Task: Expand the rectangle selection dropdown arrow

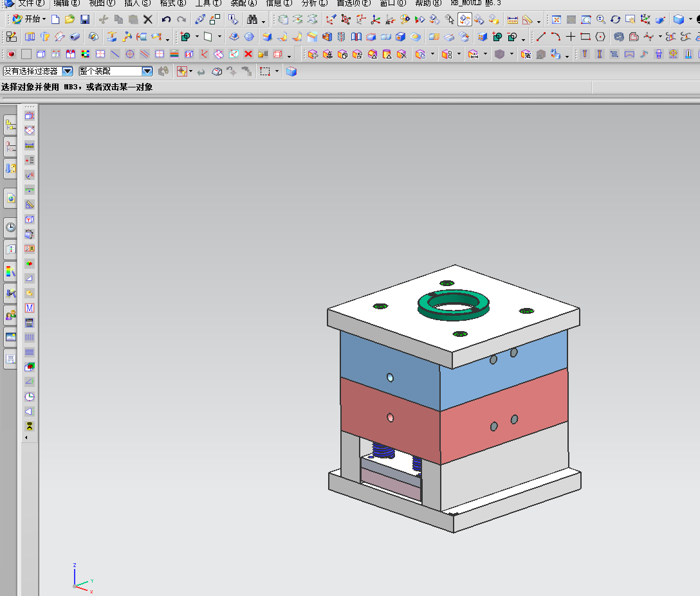Action: click(277, 71)
